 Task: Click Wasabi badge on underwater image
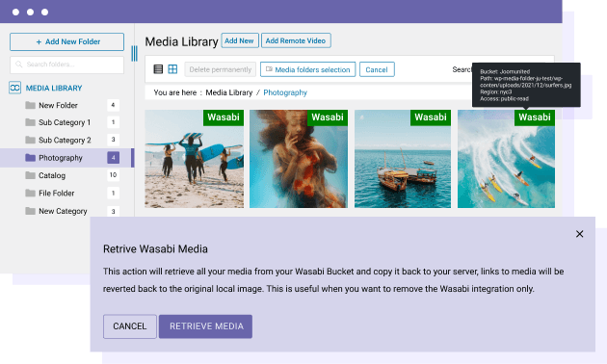328,117
